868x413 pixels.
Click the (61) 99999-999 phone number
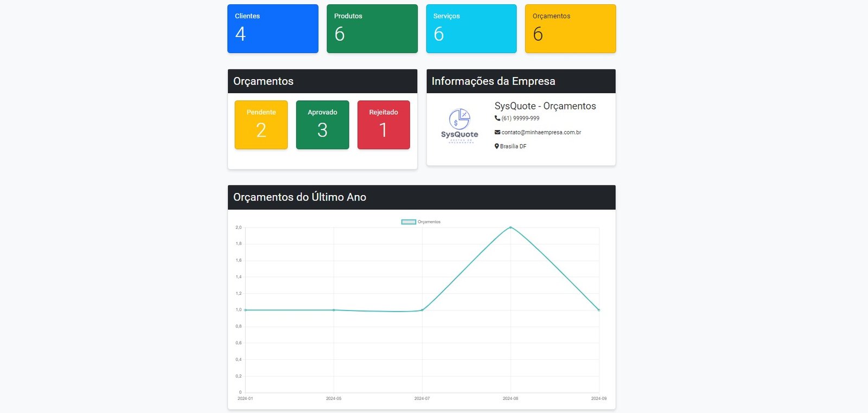(520, 118)
